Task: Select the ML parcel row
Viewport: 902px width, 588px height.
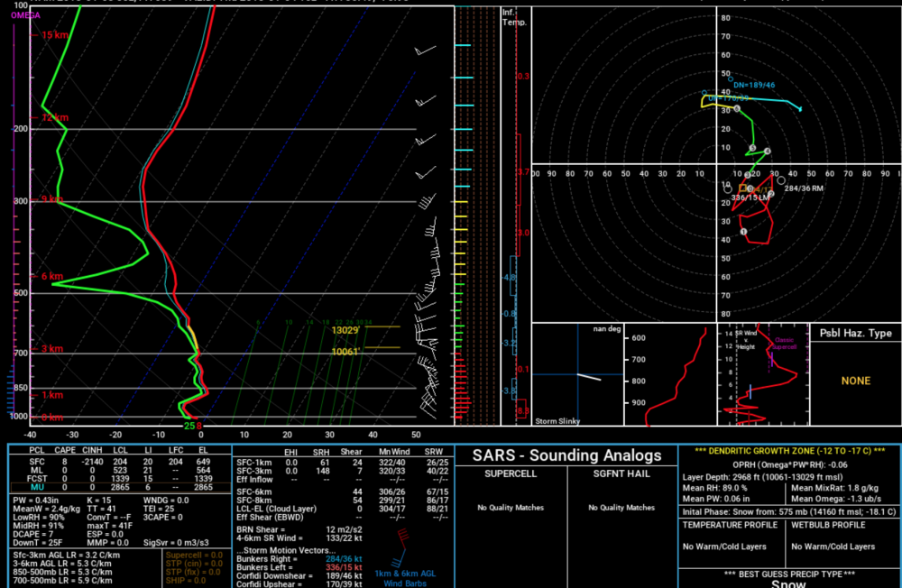Action: pyautogui.click(x=120, y=470)
